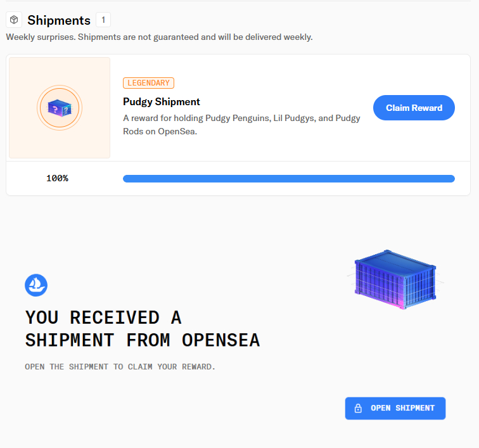
Task: Click the right end of progress bar
Action: coord(452,179)
